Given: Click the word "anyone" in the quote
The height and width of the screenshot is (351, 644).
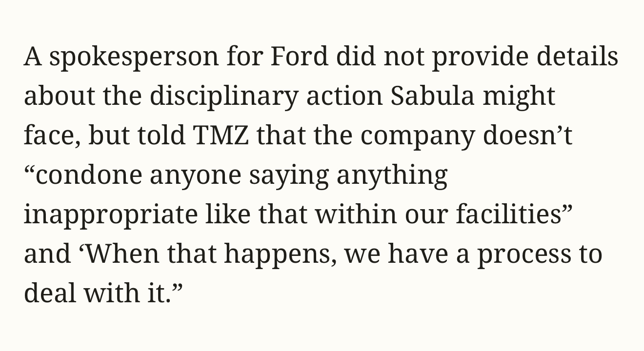Looking at the screenshot, I should pyautogui.click(x=195, y=175).
